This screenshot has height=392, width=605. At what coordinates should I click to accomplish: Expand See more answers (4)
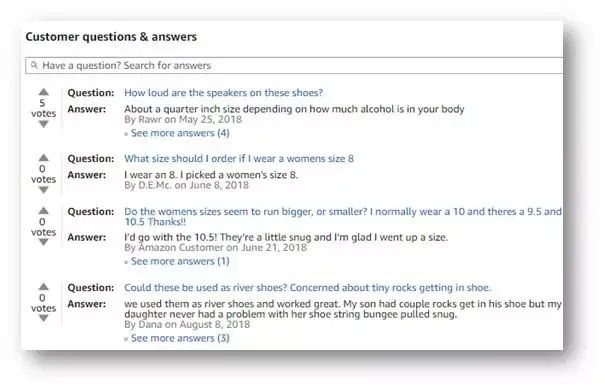click(x=180, y=133)
